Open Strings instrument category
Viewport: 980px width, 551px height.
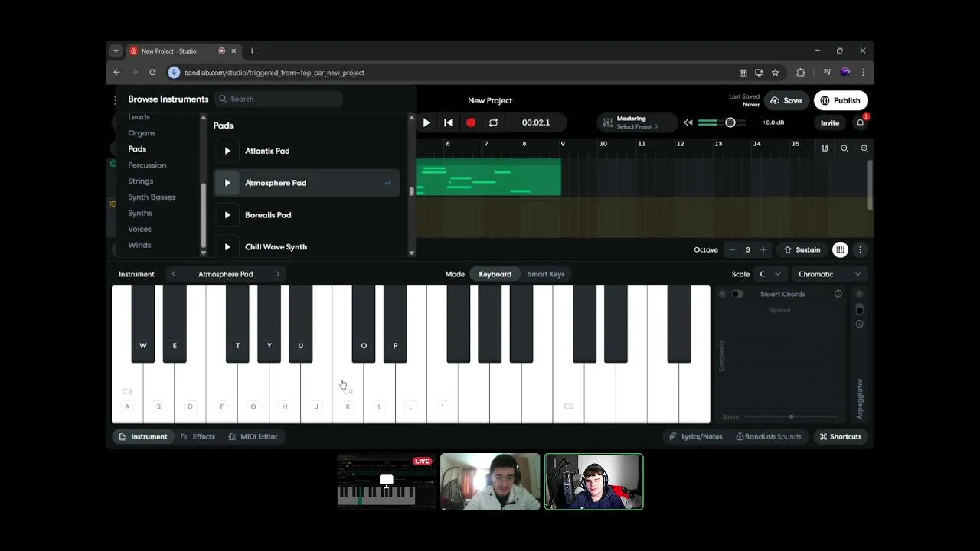(x=140, y=181)
